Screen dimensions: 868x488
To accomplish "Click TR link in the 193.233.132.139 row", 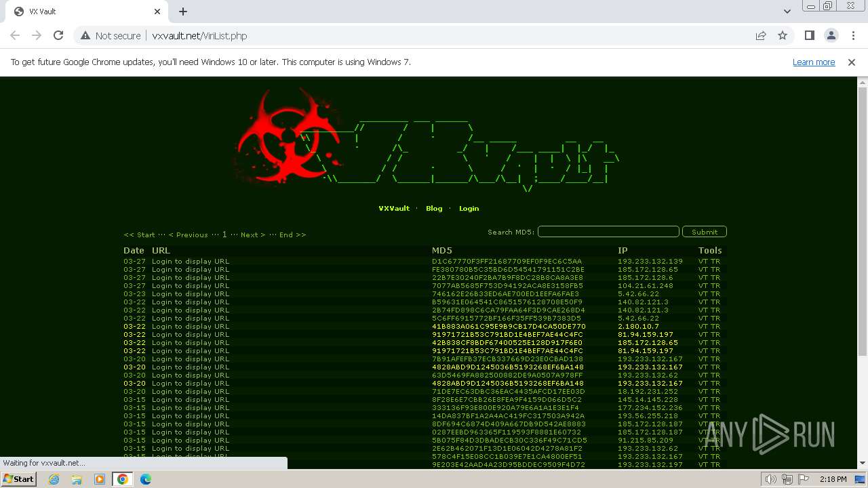I will pos(715,261).
